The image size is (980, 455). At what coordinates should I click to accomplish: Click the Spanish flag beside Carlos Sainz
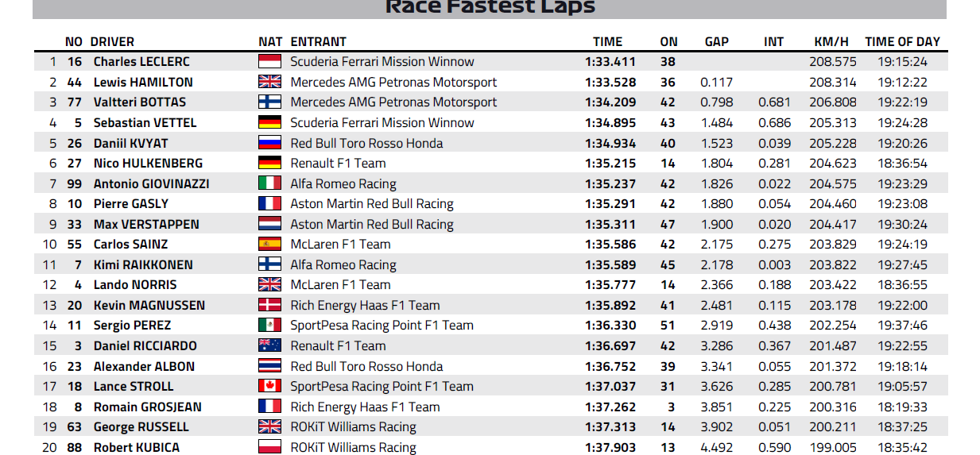(270, 245)
